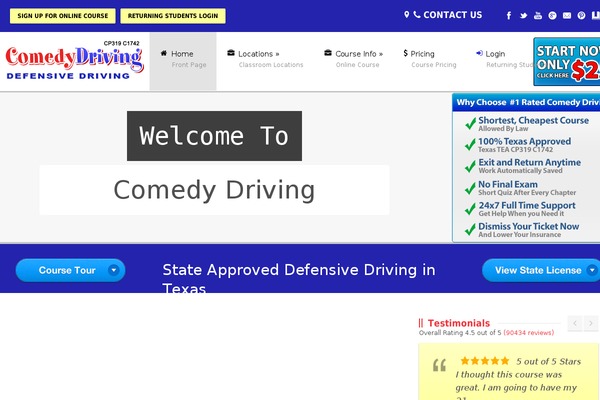Click the map pin location icon
This screenshot has height=400, width=600.
click(x=406, y=15)
